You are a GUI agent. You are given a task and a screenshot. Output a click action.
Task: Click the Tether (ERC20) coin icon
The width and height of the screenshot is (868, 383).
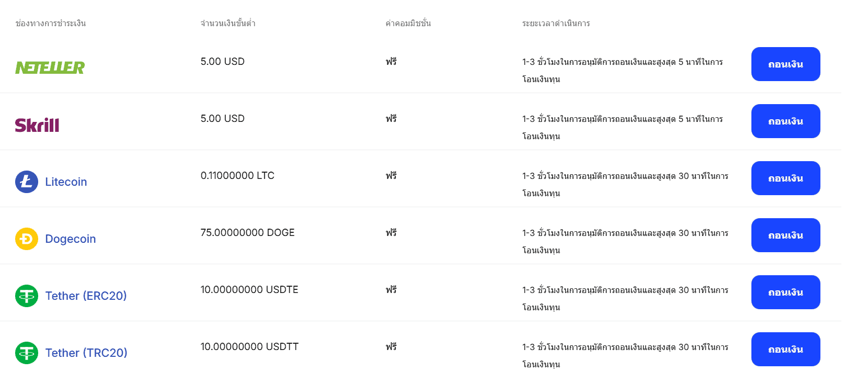tap(27, 296)
